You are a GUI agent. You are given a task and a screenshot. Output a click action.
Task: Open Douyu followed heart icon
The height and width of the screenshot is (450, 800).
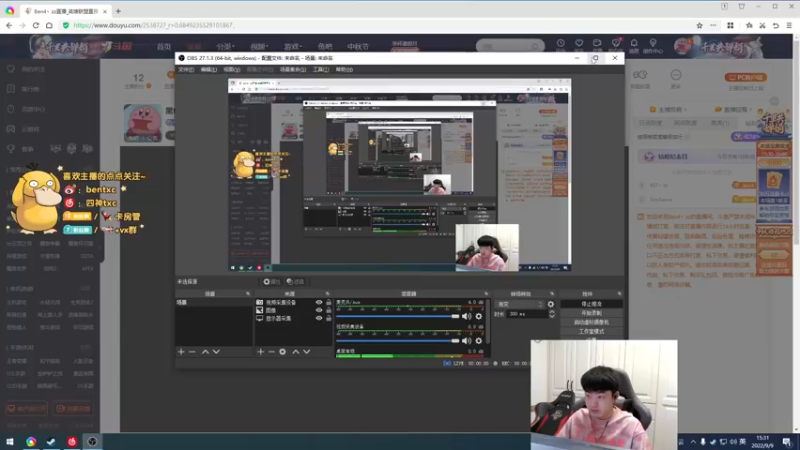tap(579, 43)
